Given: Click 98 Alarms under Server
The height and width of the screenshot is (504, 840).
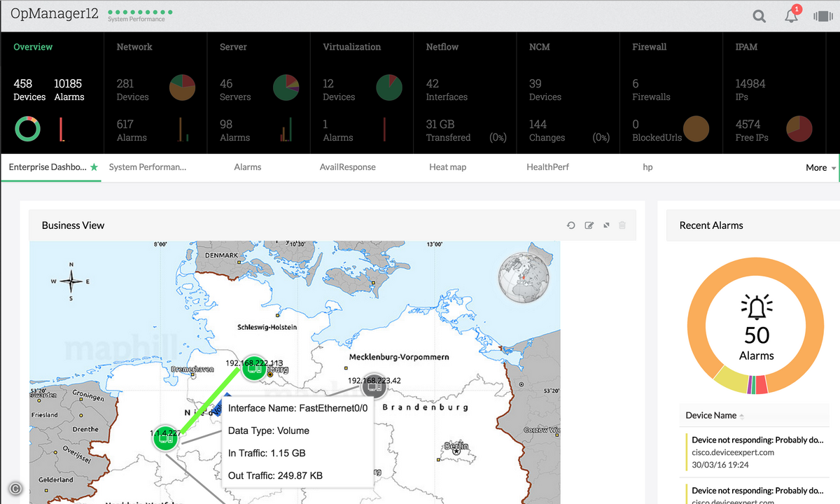Looking at the screenshot, I should pyautogui.click(x=234, y=130).
